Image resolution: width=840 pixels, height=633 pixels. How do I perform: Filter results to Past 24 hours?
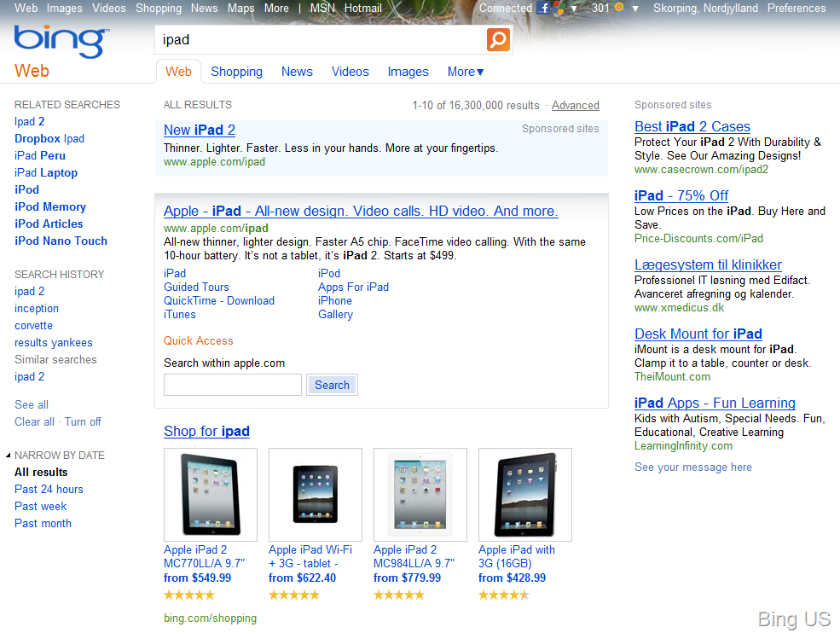(x=49, y=490)
